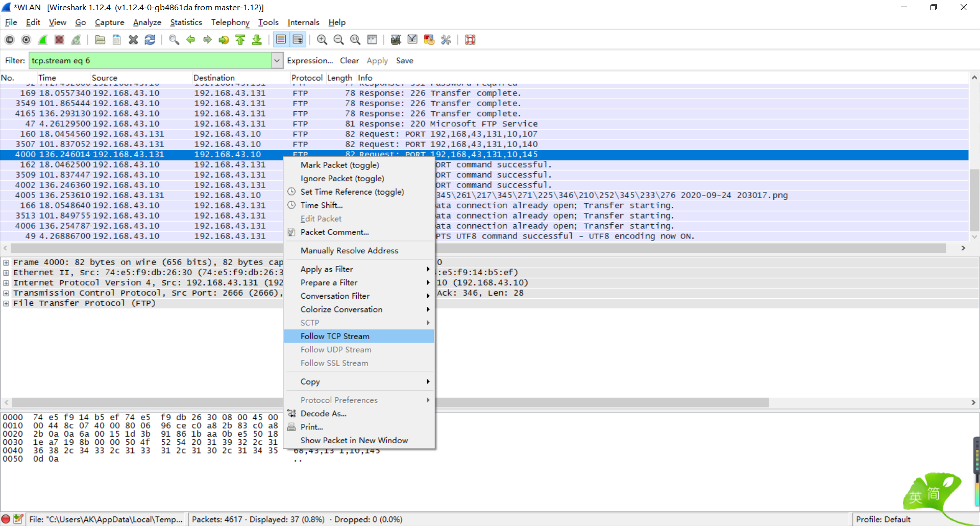Click the packet list horizontal scrollbar thumb
The image size is (980, 526).
tap(478, 248)
